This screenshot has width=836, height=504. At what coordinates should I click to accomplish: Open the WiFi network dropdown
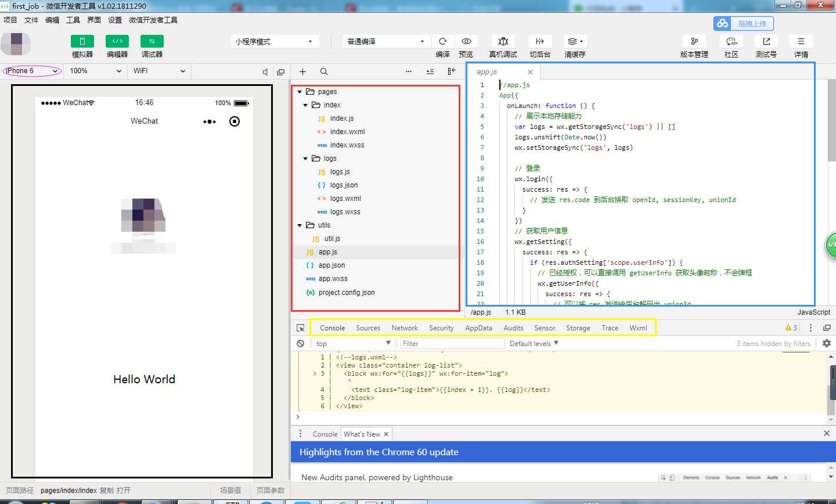pos(159,71)
